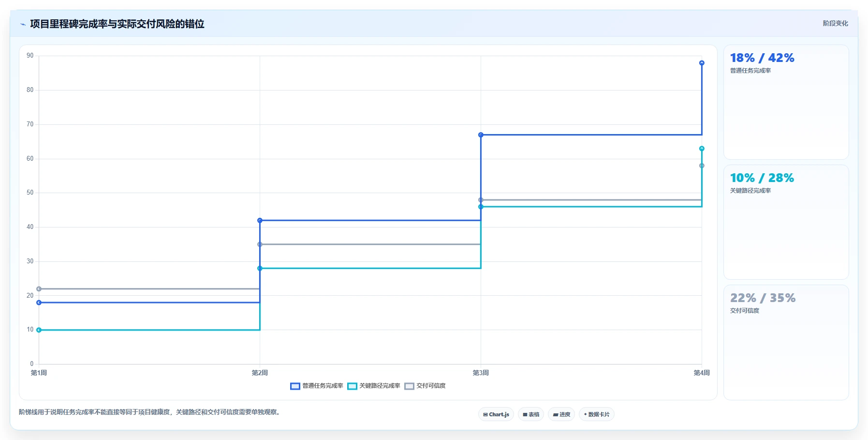Click 关键路径完成率 caption under 10% / 28%

(x=750, y=191)
